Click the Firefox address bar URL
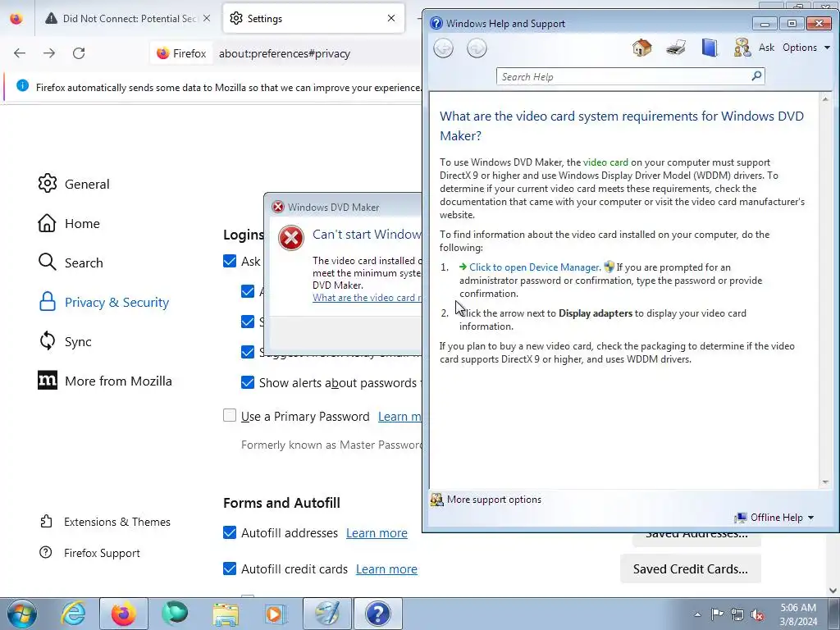This screenshot has height=630, width=840. [x=284, y=53]
